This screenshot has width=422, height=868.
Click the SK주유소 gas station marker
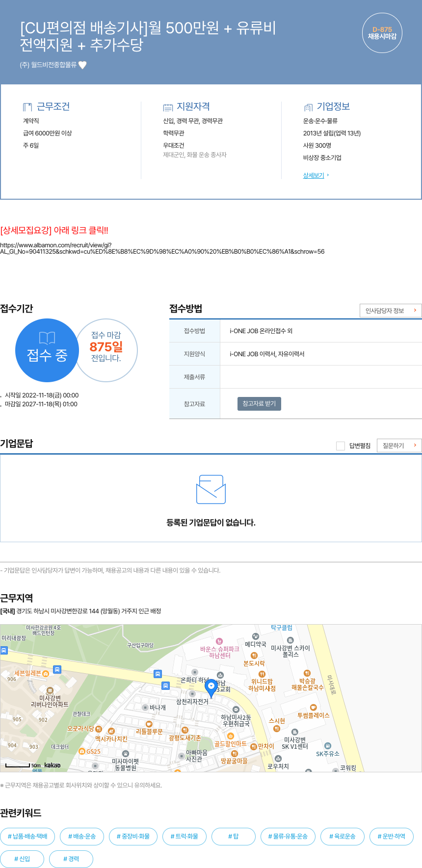point(328,746)
